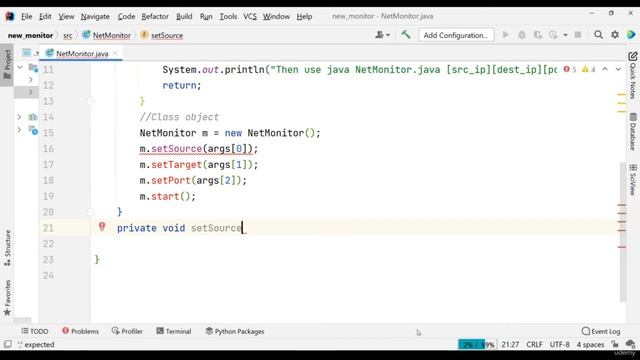Click src breadcrumb in navigation bar
Screen dimensions: 640x360
pos(68,36)
